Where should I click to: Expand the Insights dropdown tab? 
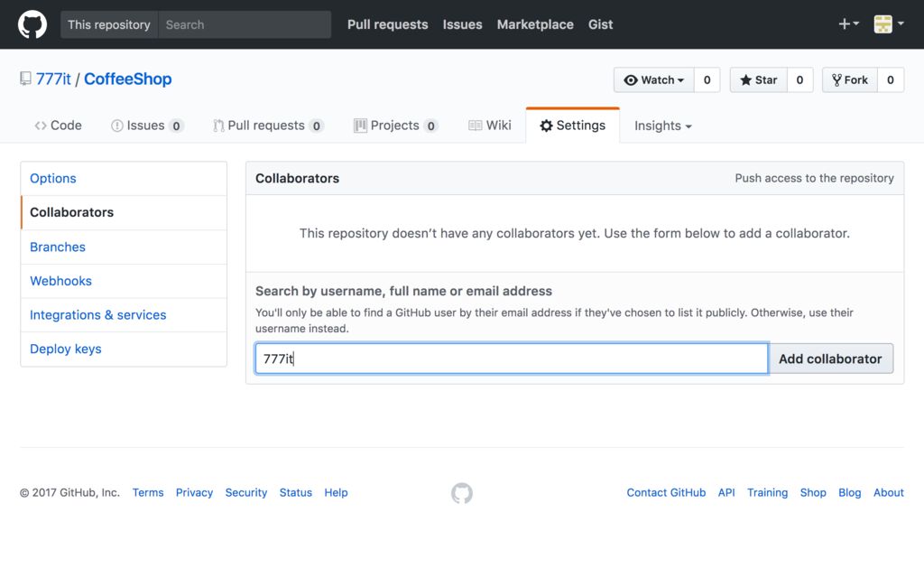click(663, 126)
